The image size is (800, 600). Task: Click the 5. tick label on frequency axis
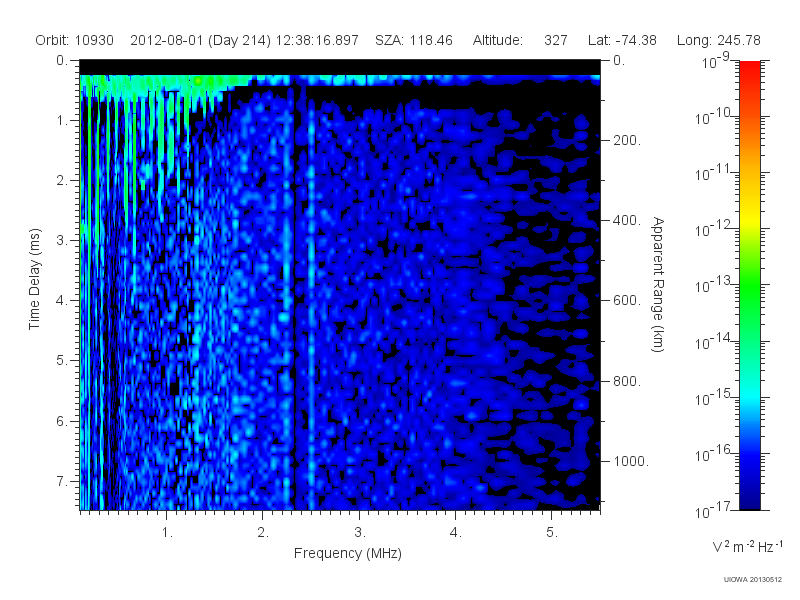[552, 533]
